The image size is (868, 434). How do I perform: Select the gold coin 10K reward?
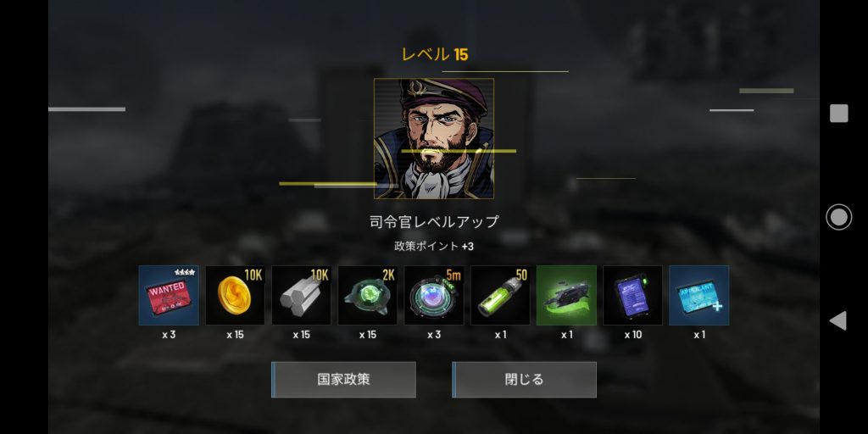(x=236, y=295)
